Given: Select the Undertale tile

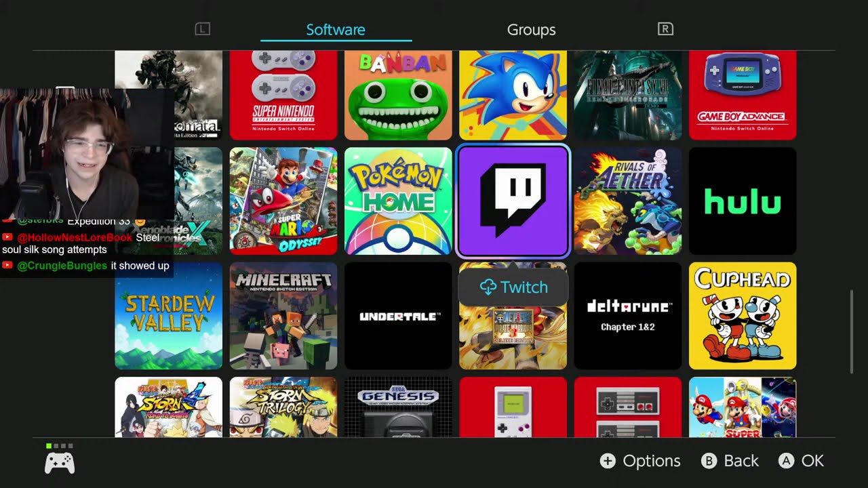Looking at the screenshot, I should pyautogui.click(x=398, y=316).
